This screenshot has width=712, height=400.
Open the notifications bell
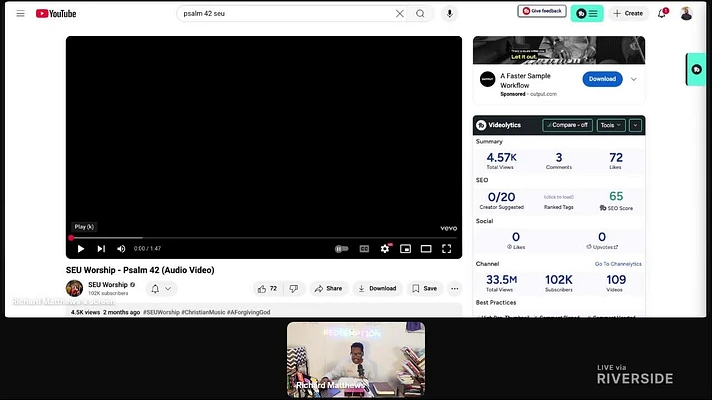[x=662, y=14]
